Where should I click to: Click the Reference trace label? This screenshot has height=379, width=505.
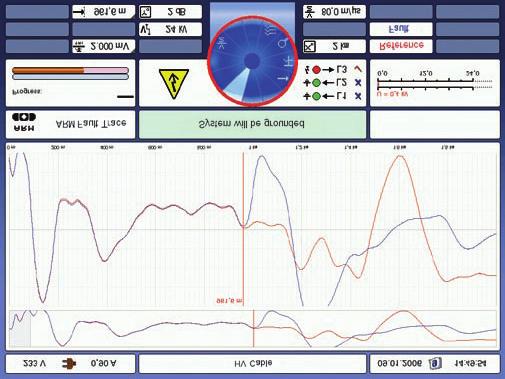pos(402,46)
